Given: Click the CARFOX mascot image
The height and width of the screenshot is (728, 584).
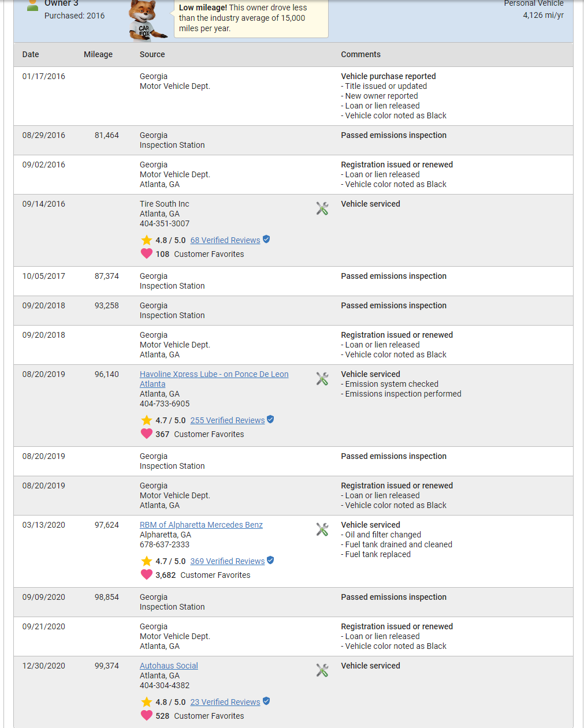Looking at the screenshot, I should (x=146, y=21).
